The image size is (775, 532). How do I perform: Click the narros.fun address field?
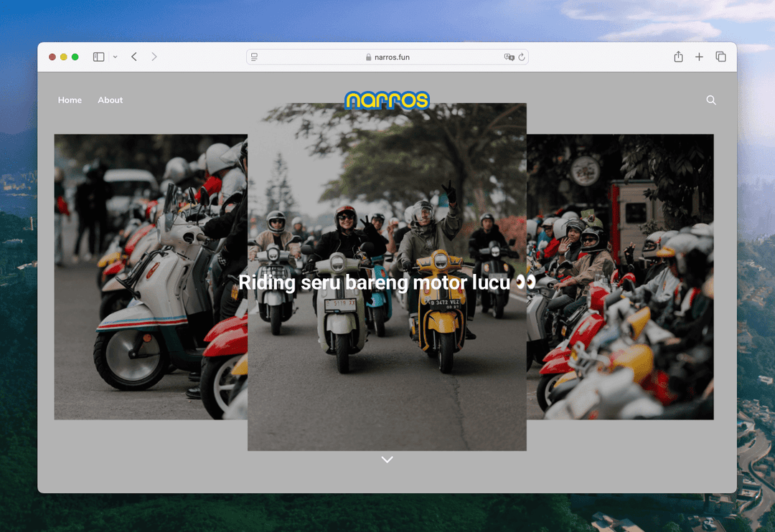(387, 57)
